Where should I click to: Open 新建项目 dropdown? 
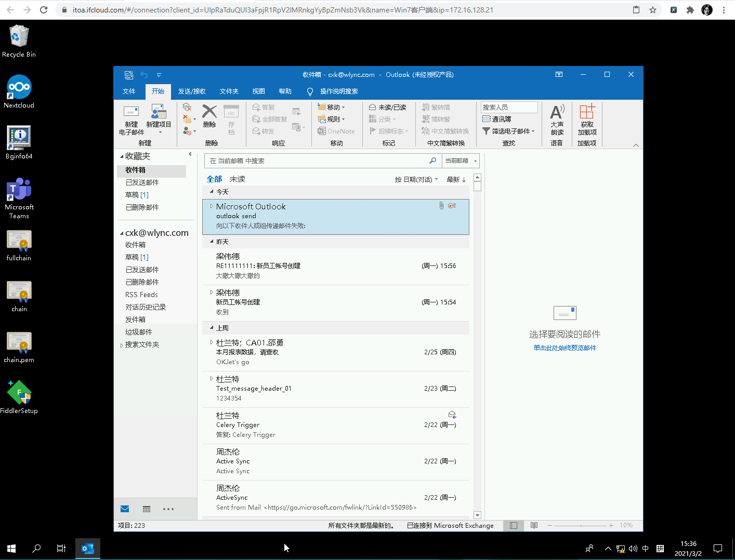[159, 120]
